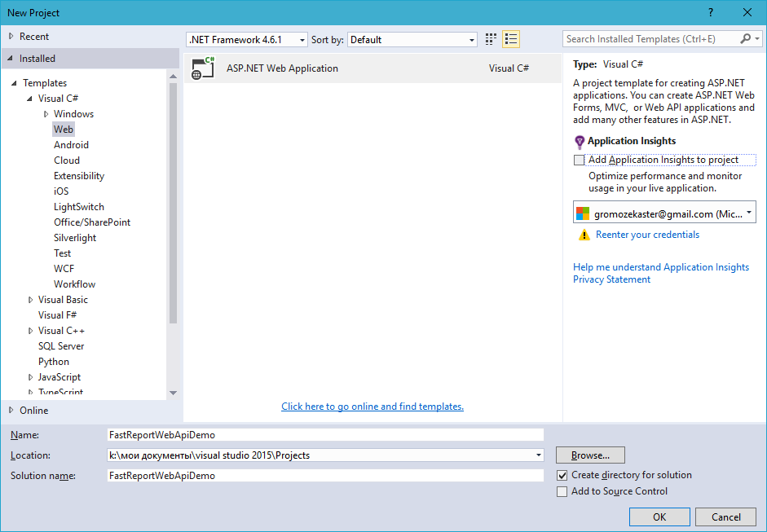Viewport: 767px width, 532px height.
Task: Click the Browse... button
Action: [x=590, y=455]
